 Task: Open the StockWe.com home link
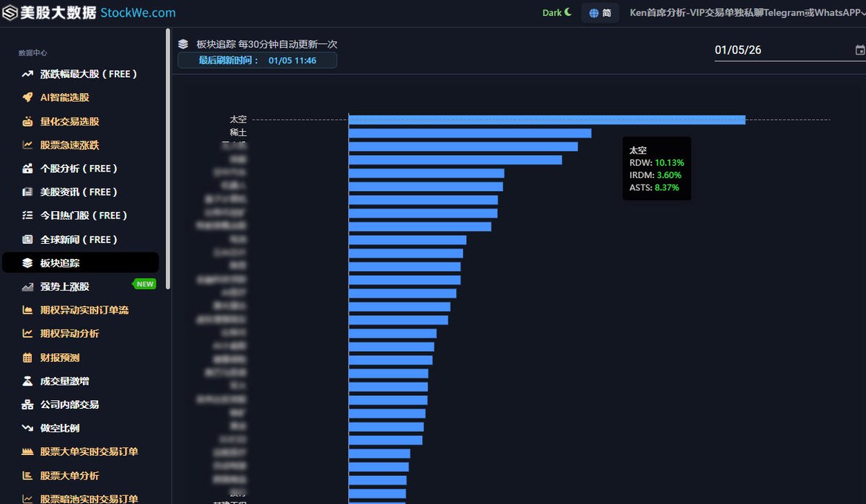[x=138, y=13]
